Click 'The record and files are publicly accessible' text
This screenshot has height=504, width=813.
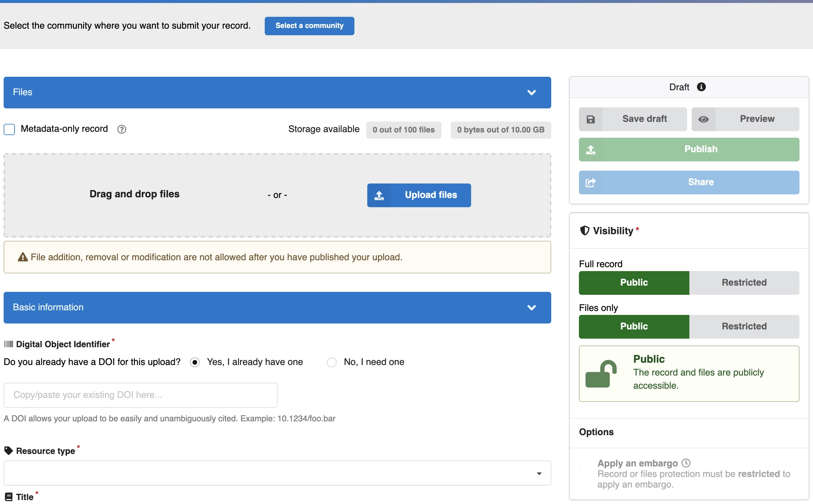pyautogui.click(x=699, y=379)
